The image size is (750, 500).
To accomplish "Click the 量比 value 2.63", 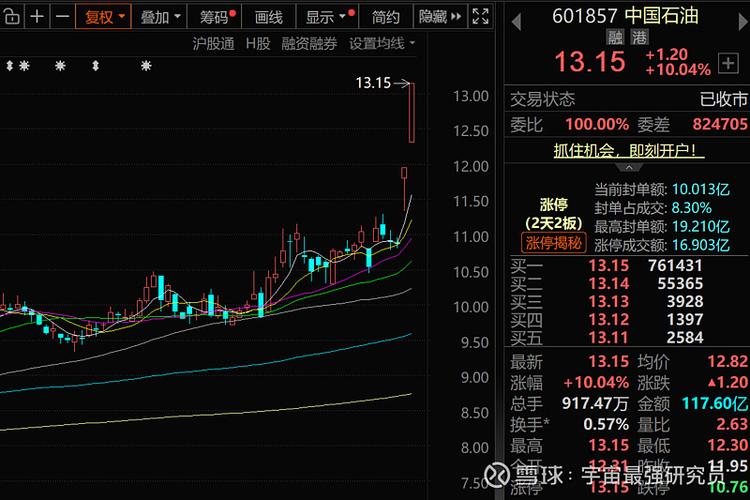I will [732, 424].
